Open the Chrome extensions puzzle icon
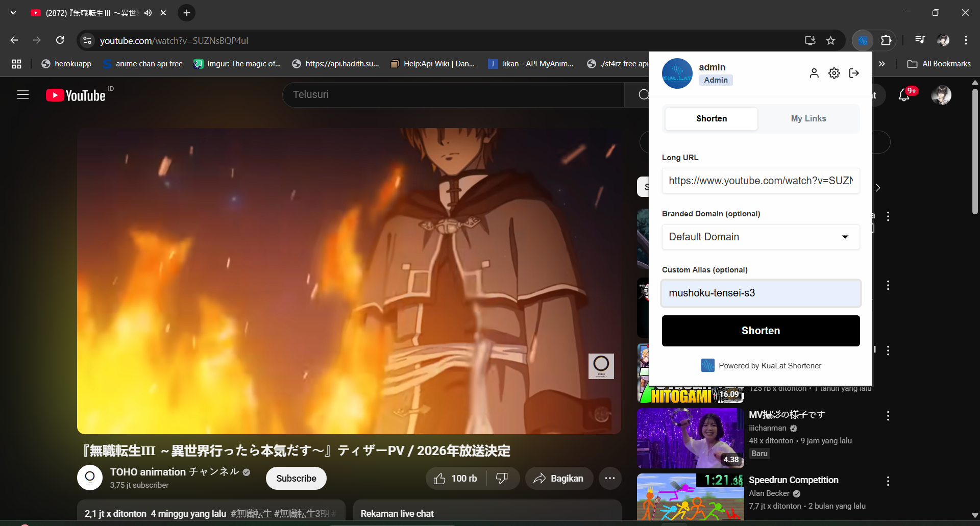980x526 pixels. tap(886, 40)
